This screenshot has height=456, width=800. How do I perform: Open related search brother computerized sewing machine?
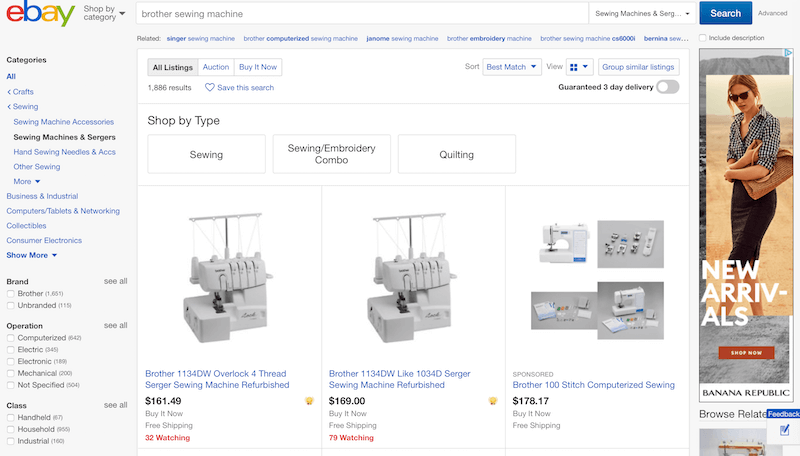tap(301, 38)
